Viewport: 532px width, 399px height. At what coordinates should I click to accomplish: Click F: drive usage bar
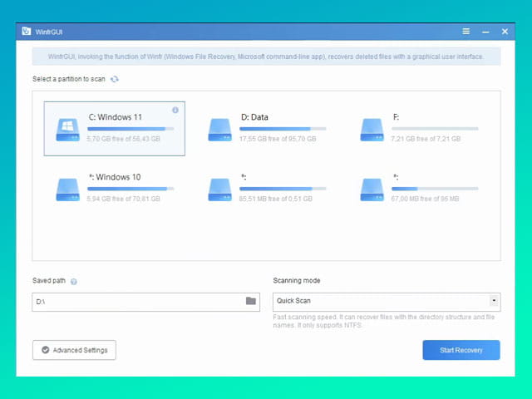click(435, 129)
